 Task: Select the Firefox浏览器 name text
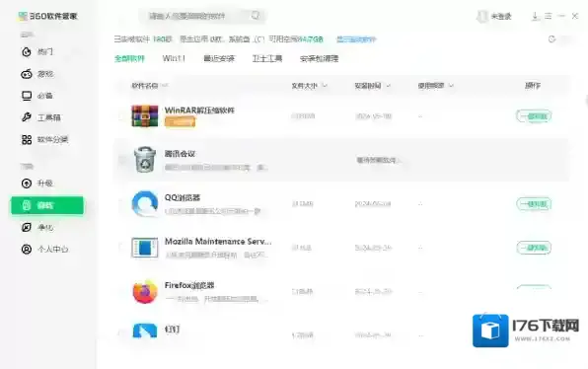tap(189, 285)
